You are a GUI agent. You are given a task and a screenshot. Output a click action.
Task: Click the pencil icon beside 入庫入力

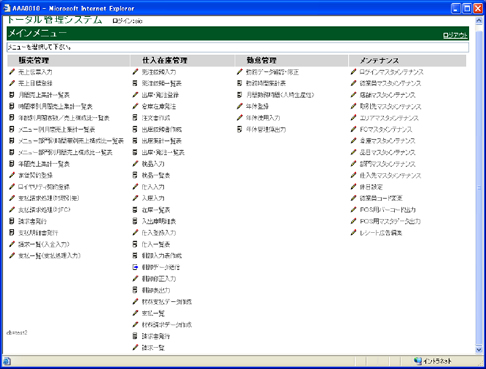coord(135,198)
